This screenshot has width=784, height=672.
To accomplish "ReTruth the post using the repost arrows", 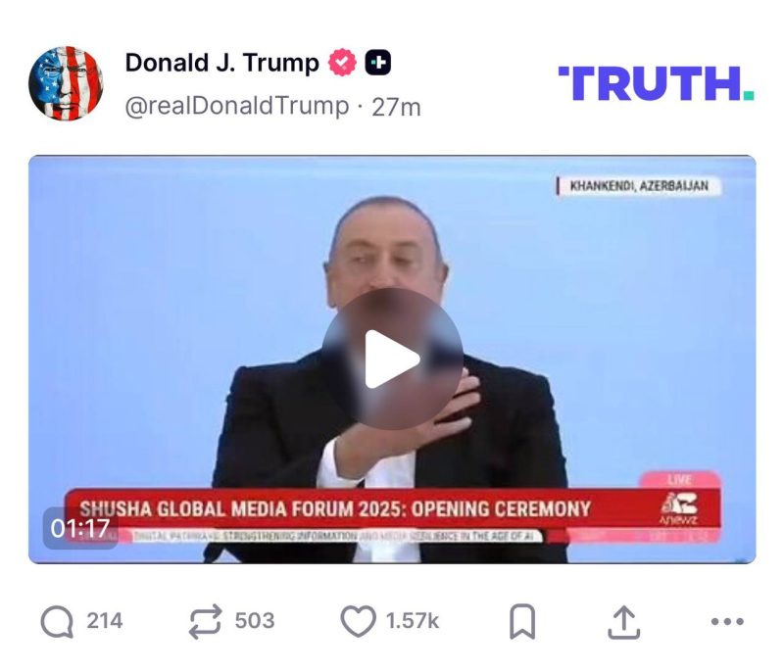I will point(205,621).
